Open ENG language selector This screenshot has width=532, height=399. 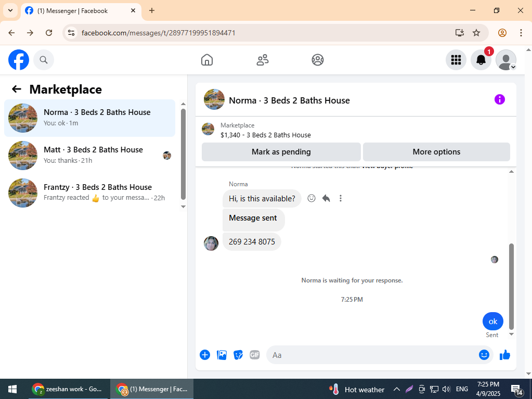pyautogui.click(x=462, y=389)
